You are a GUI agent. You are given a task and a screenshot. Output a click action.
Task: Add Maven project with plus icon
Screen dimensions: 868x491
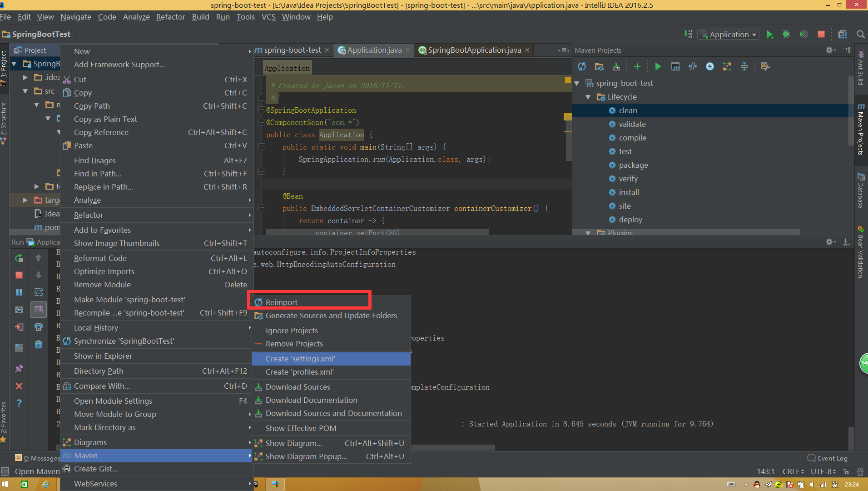point(637,67)
